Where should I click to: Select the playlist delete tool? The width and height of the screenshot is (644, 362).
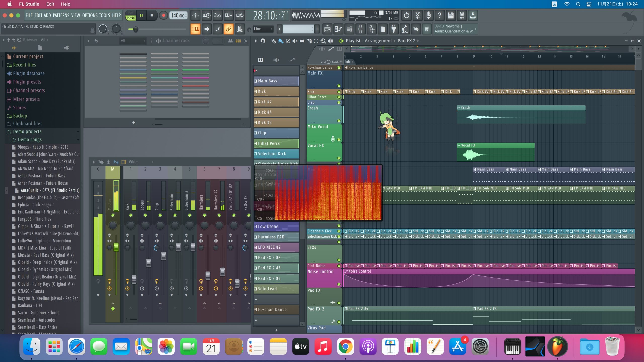click(x=288, y=41)
